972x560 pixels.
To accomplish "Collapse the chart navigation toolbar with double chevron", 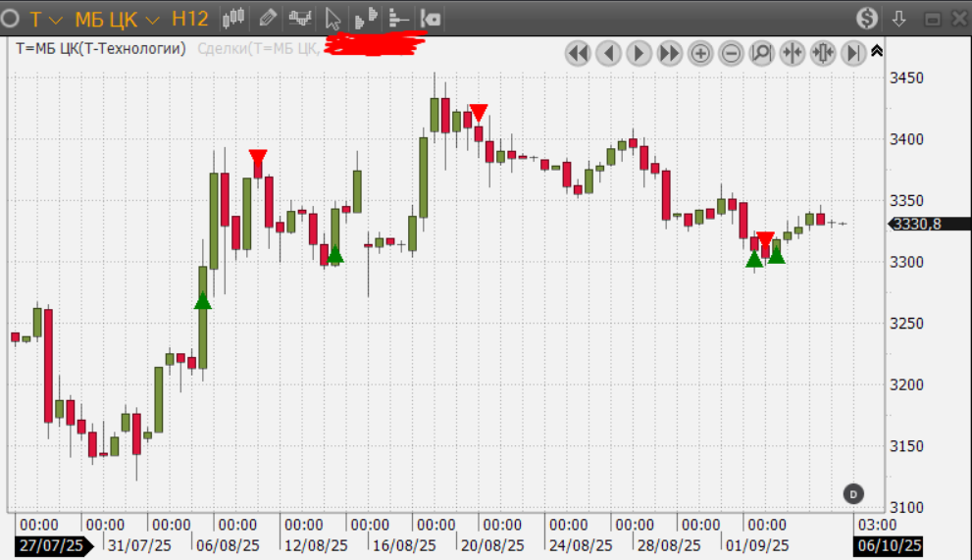I will pos(877,51).
